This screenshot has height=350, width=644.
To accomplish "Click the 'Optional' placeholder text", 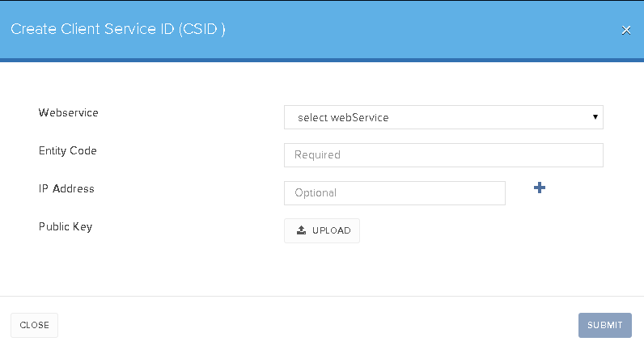I will coord(316,193).
